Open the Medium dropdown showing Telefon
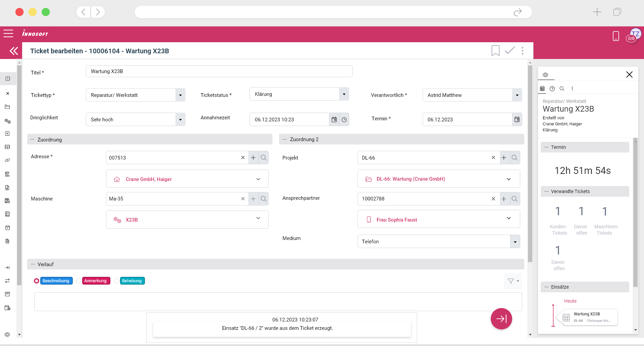Screen dimensions: 644x362 click(x=515, y=241)
